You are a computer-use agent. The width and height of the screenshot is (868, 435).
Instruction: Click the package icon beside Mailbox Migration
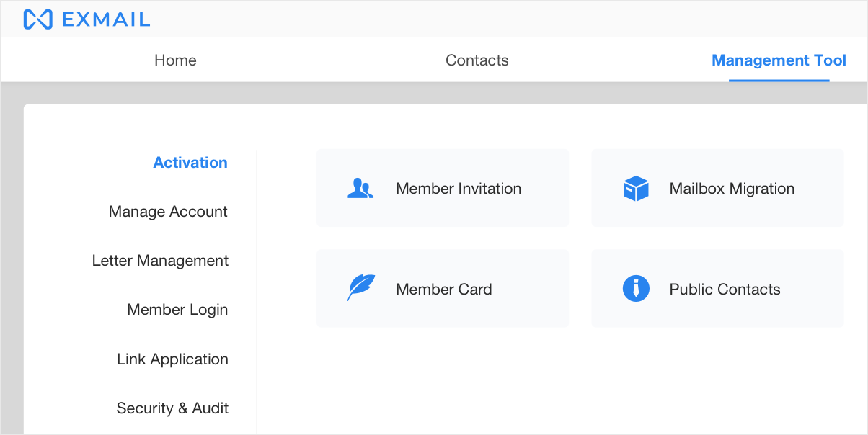click(635, 187)
